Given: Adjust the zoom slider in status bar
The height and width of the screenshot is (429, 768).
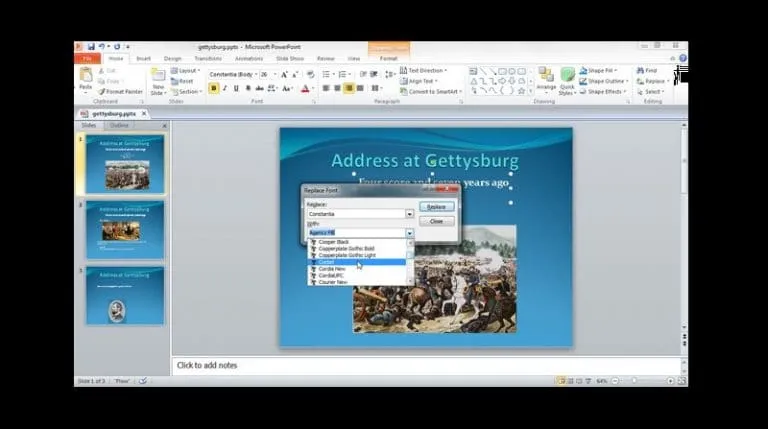Looking at the screenshot, I should (633, 381).
